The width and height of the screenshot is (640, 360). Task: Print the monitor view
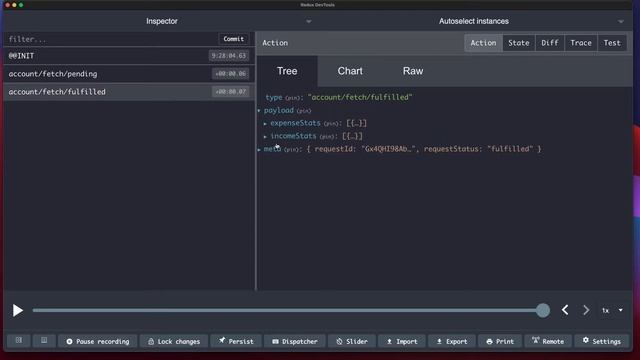click(500, 341)
